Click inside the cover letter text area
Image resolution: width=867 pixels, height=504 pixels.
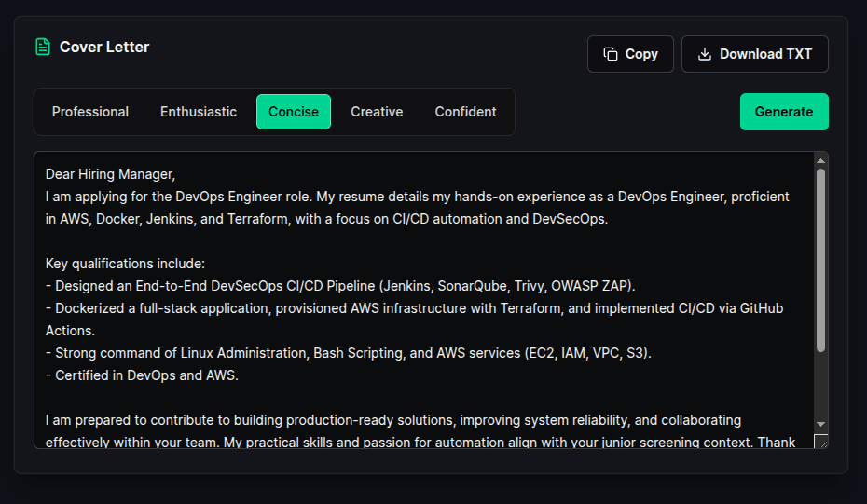tap(424, 300)
